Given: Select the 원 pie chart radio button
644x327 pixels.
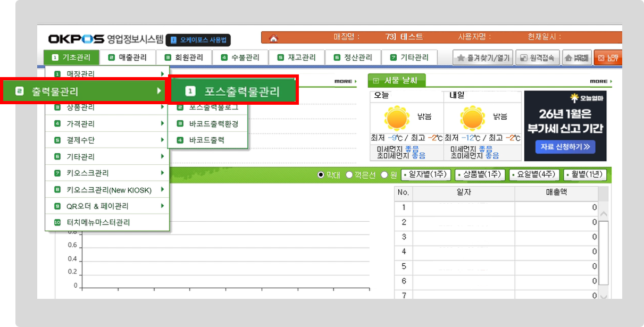Looking at the screenshot, I should pyautogui.click(x=384, y=174).
